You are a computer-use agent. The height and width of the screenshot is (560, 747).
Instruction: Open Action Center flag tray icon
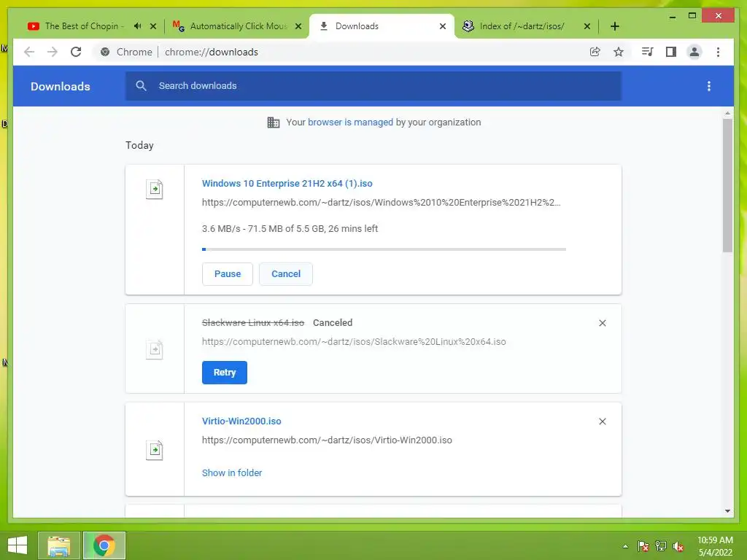(643, 546)
